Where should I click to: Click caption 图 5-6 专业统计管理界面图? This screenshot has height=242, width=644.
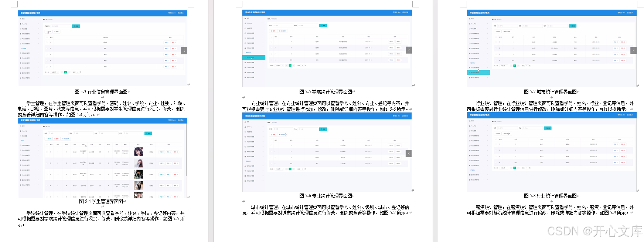[326, 196]
